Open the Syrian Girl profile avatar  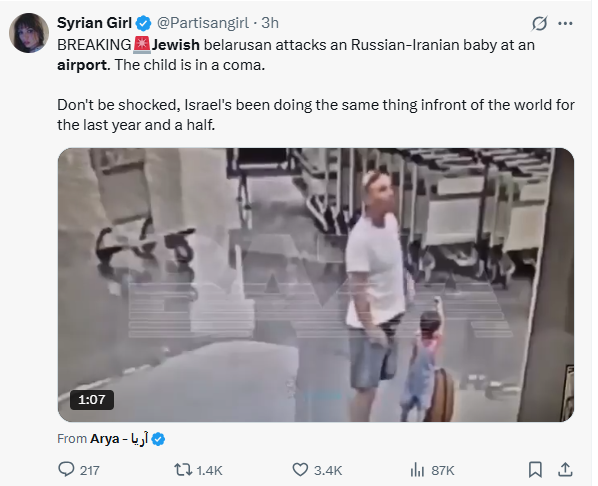click(29, 33)
